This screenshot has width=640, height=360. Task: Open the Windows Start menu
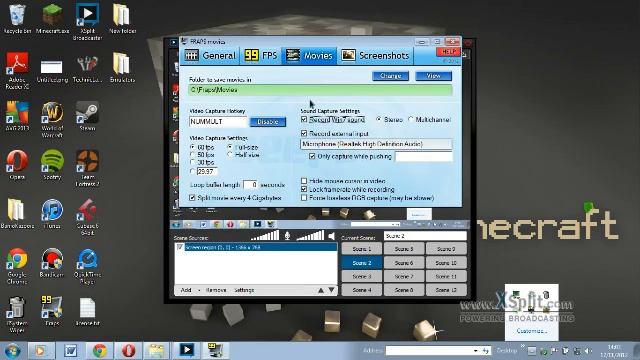12,351
